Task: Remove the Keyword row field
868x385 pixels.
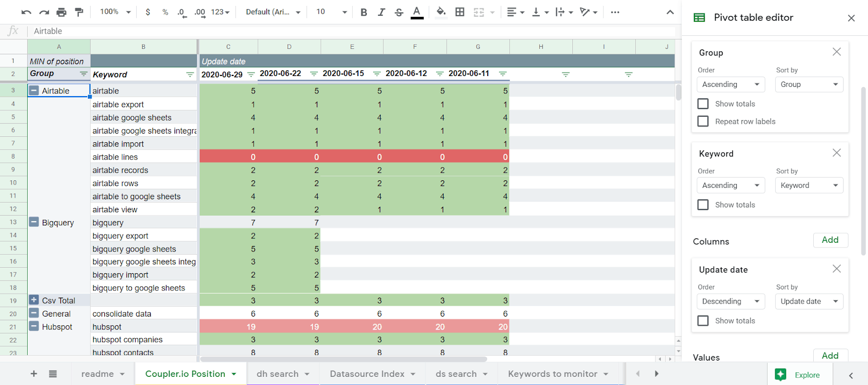Action: [837, 153]
